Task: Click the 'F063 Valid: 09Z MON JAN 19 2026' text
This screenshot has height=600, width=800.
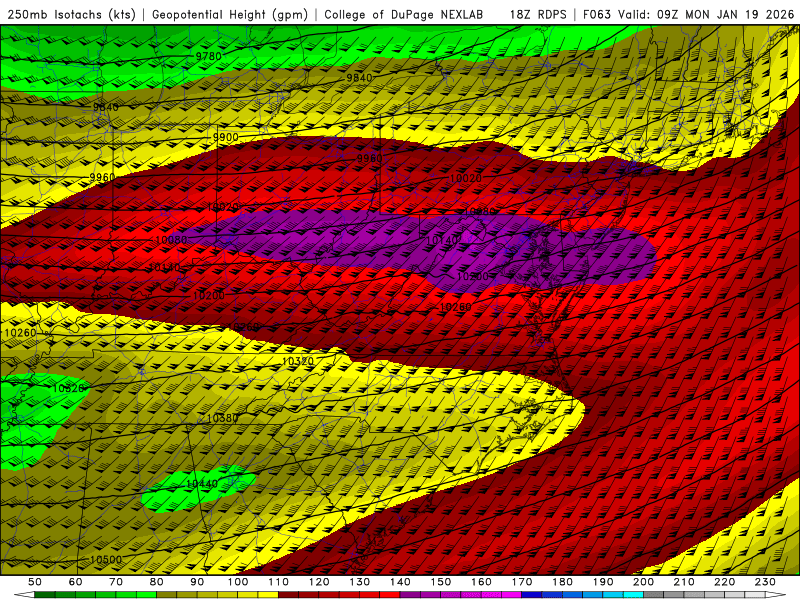Action: 688,15
